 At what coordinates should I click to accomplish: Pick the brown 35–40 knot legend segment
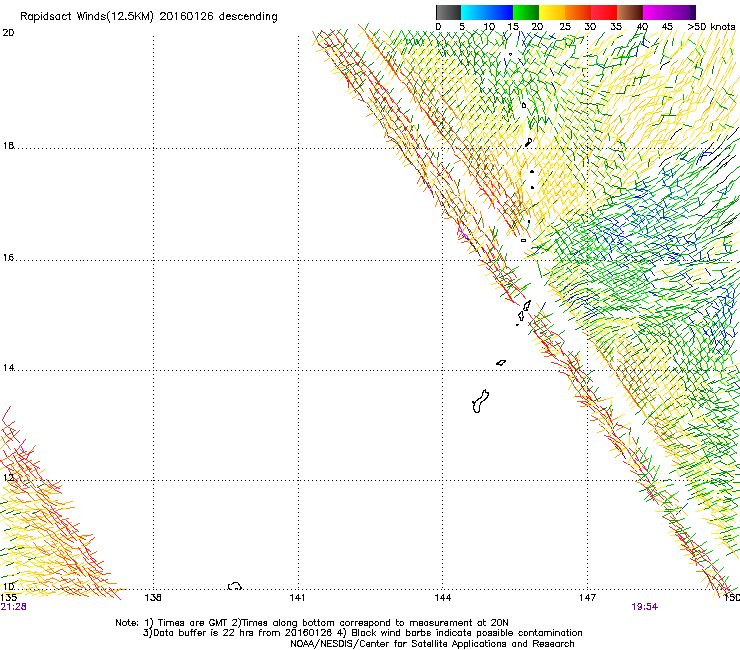pos(630,12)
